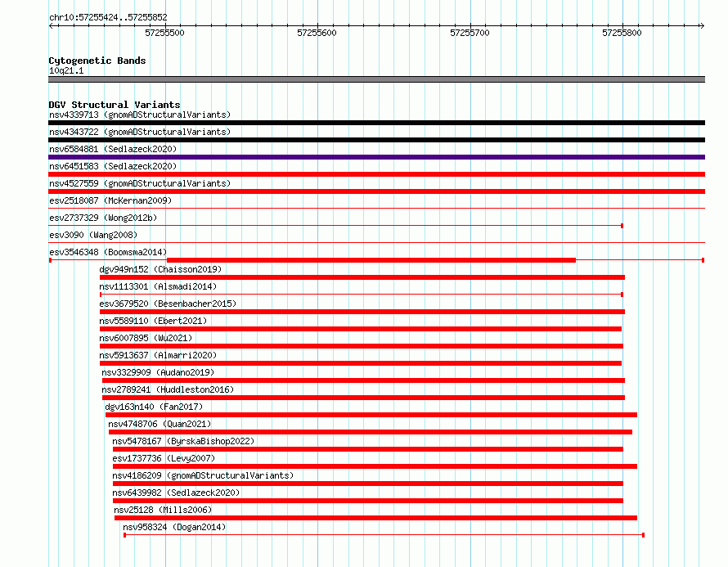728x567 pixels.
Task: Click the purple bar under nsv6584881
Action: 376,157
